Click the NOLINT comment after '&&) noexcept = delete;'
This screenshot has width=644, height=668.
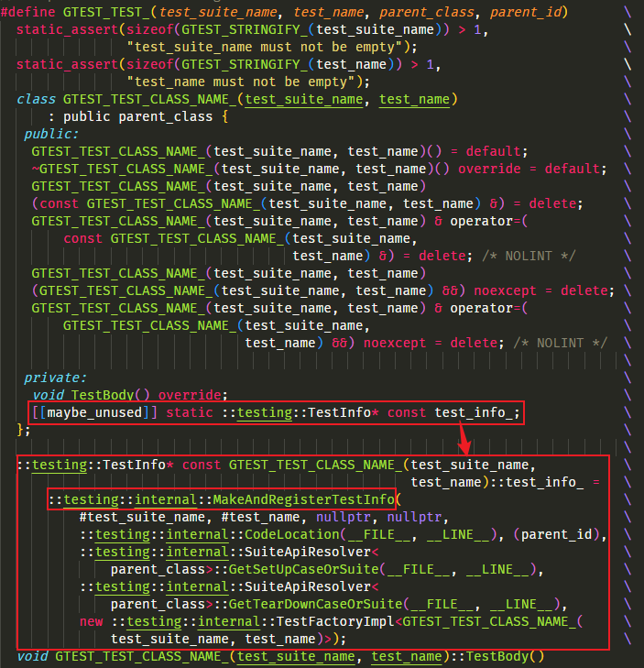pyautogui.click(x=560, y=343)
